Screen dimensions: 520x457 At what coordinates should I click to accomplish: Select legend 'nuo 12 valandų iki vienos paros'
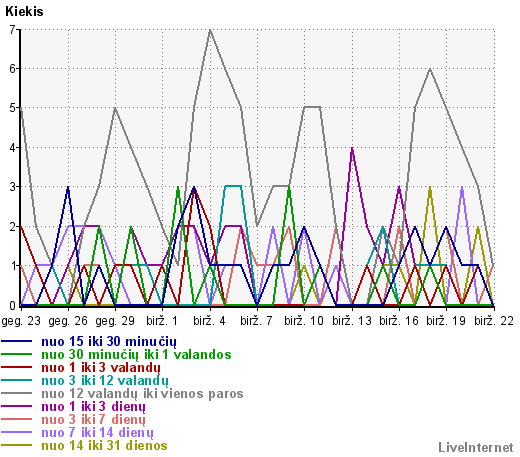[x=142, y=394]
